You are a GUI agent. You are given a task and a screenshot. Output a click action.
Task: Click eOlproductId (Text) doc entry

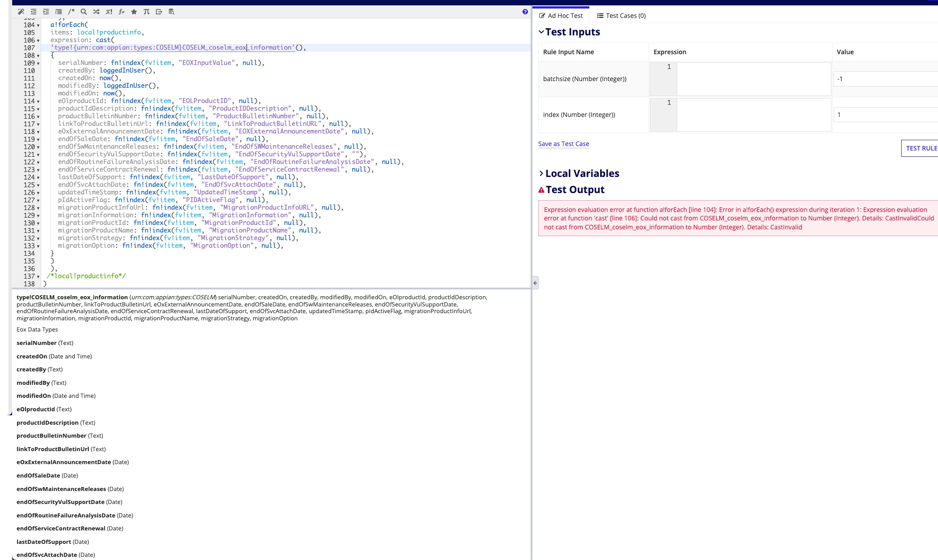coord(44,409)
